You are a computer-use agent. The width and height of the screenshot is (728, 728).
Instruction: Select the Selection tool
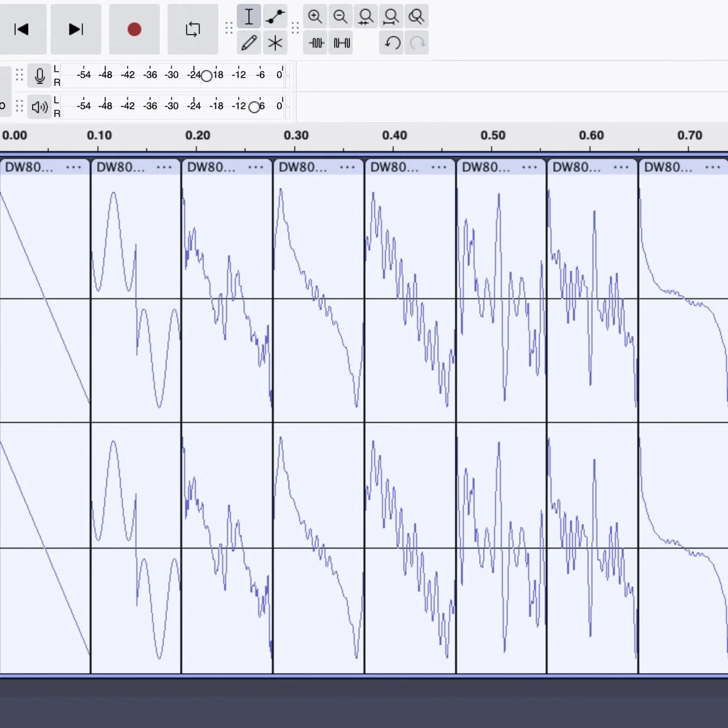[x=248, y=16]
